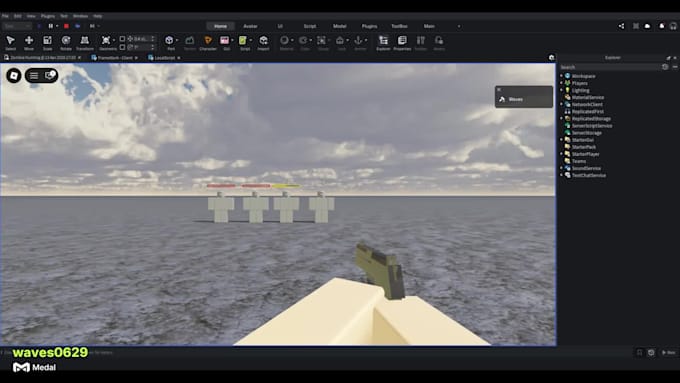Viewport: 680px width, 383px height.
Task: Open the Window menu
Action: 80,16
